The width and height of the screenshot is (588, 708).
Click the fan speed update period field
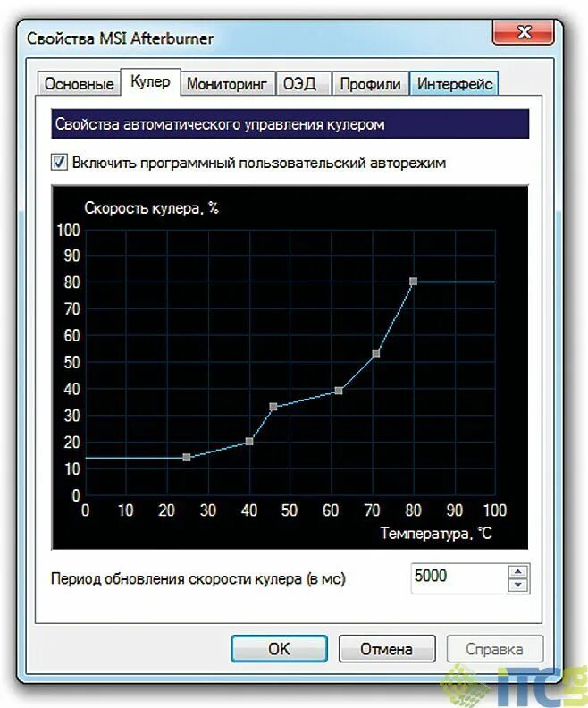click(x=459, y=578)
